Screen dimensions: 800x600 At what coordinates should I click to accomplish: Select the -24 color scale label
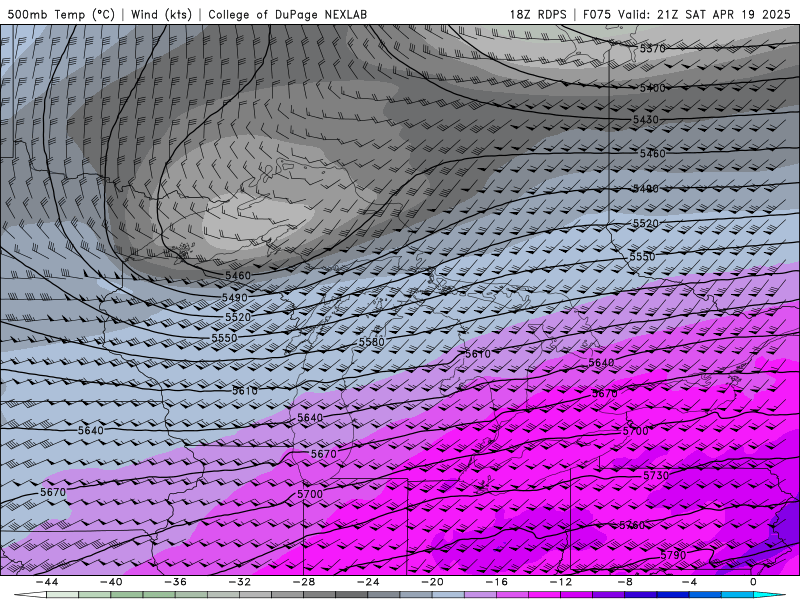click(368, 582)
